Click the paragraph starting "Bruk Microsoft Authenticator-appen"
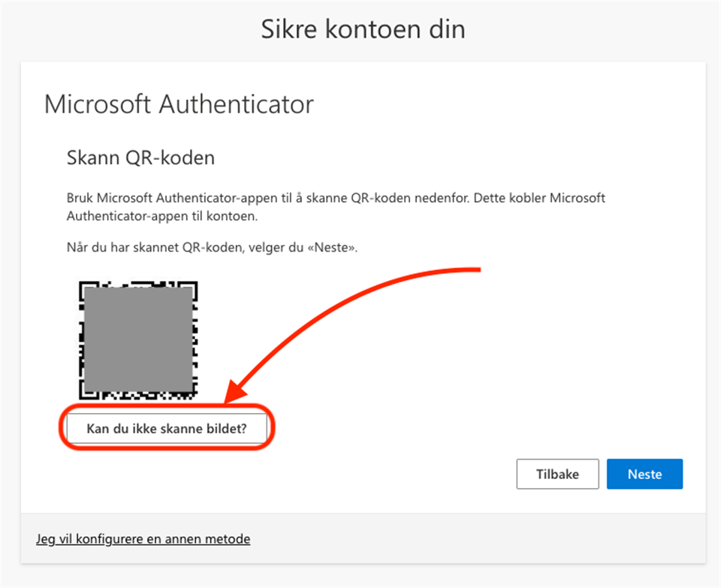The height and width of the screenshot is (588, 721). pyautogui.click(x=336, y=198)
